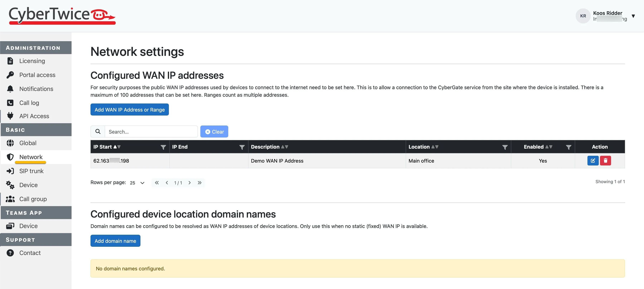This screenshot has width=644, height=289.
Task: Open Global under Basic
Action: coord(28,143)
